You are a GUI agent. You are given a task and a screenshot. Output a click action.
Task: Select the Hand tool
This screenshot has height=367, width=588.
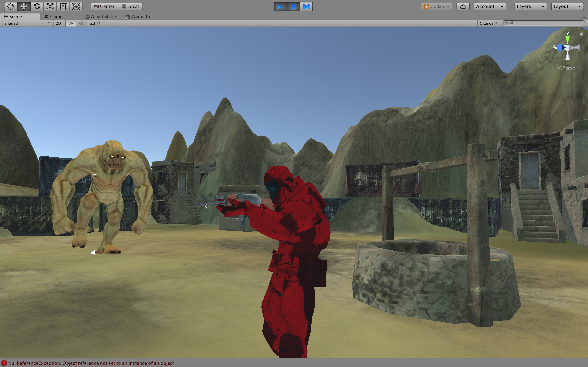[10, 6]
